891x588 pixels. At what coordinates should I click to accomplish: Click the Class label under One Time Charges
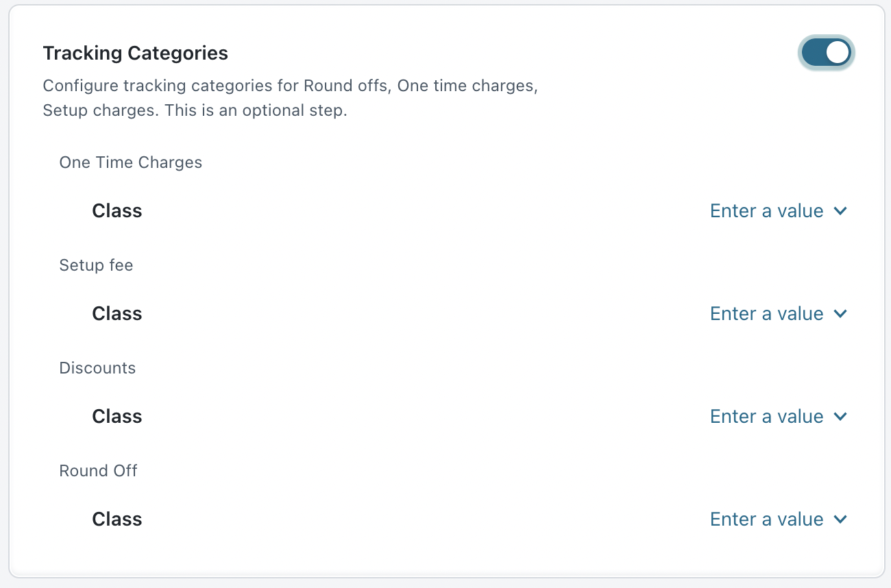point(117,211)
